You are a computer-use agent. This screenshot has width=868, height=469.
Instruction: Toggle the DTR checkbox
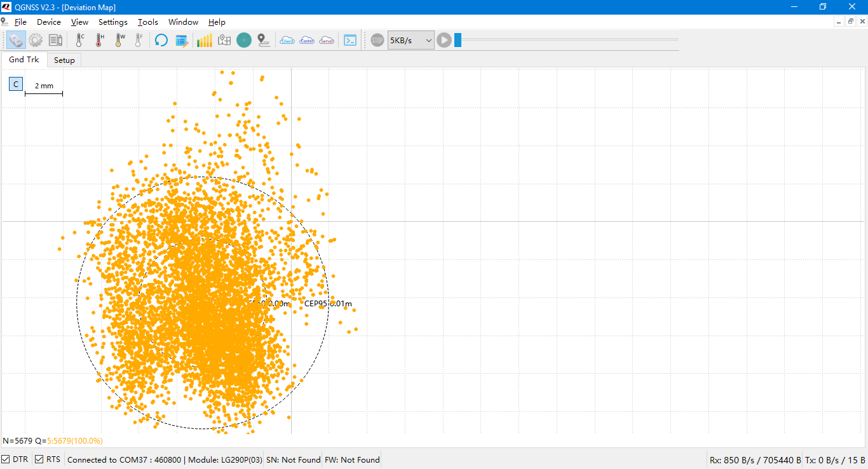tap(6, 459)
